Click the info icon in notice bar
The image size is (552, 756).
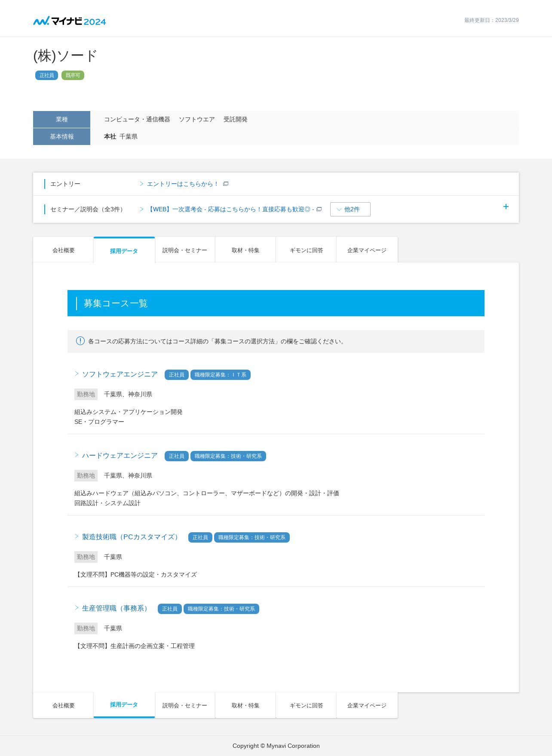click(80, 341)
